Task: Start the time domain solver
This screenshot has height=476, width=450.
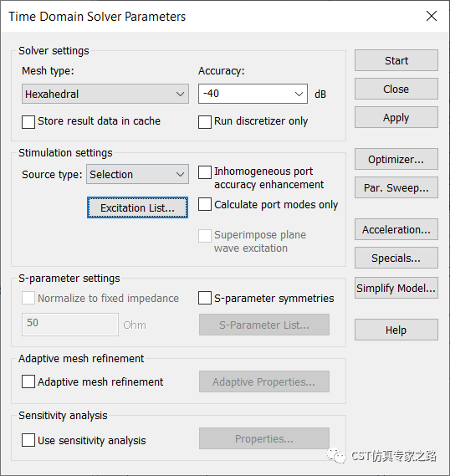Action: (396, 60)
